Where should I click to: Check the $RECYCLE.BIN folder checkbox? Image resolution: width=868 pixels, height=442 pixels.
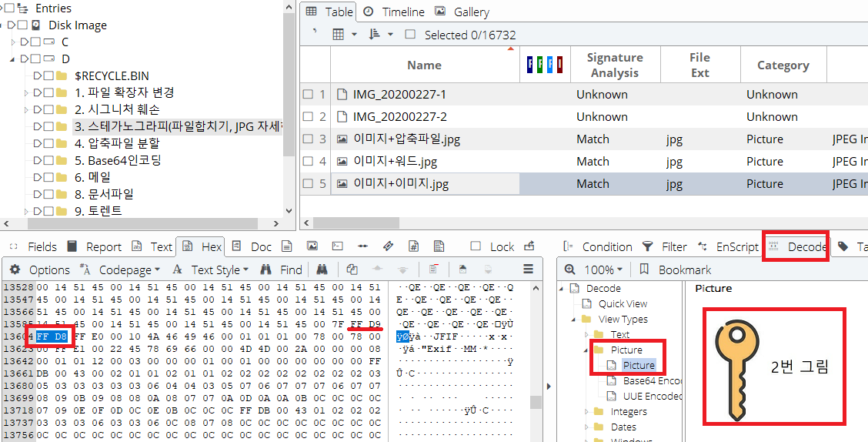48,75
